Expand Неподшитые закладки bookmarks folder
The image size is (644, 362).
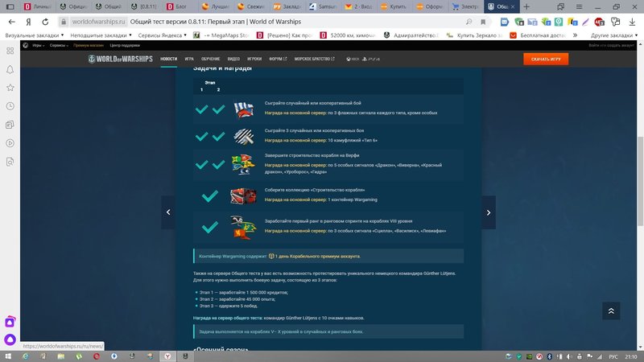point(101,35)
